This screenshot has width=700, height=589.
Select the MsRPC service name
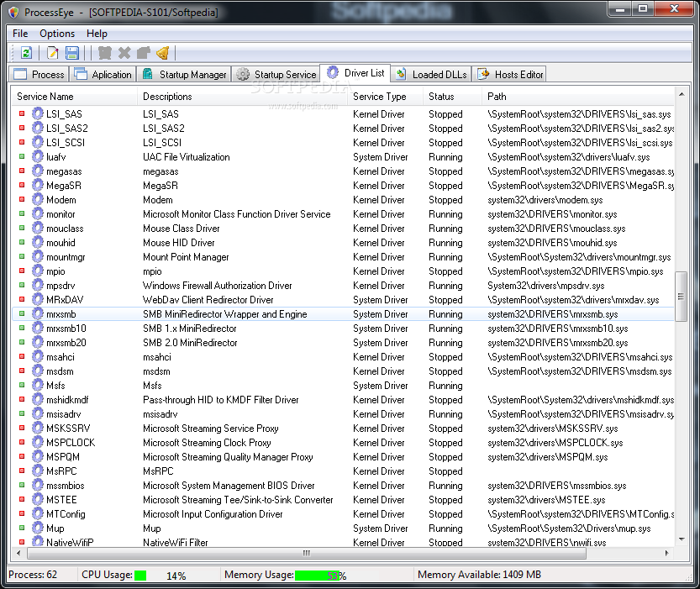pos(61,471)
